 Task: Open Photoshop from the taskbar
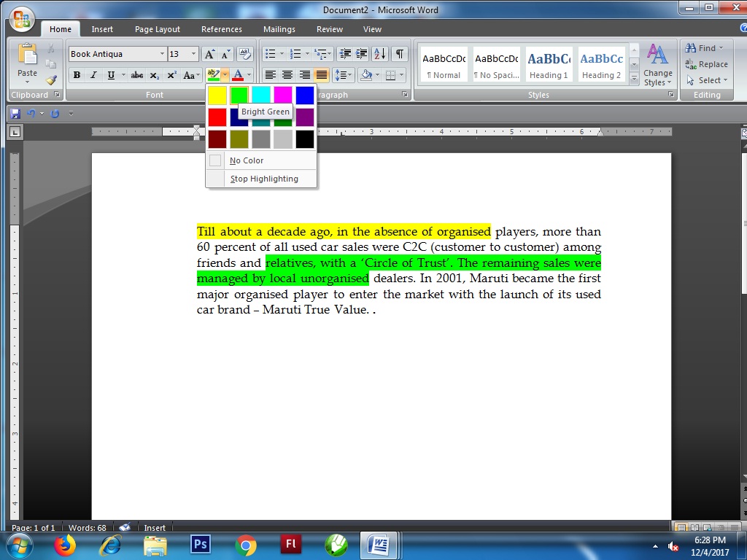[200, 544]
